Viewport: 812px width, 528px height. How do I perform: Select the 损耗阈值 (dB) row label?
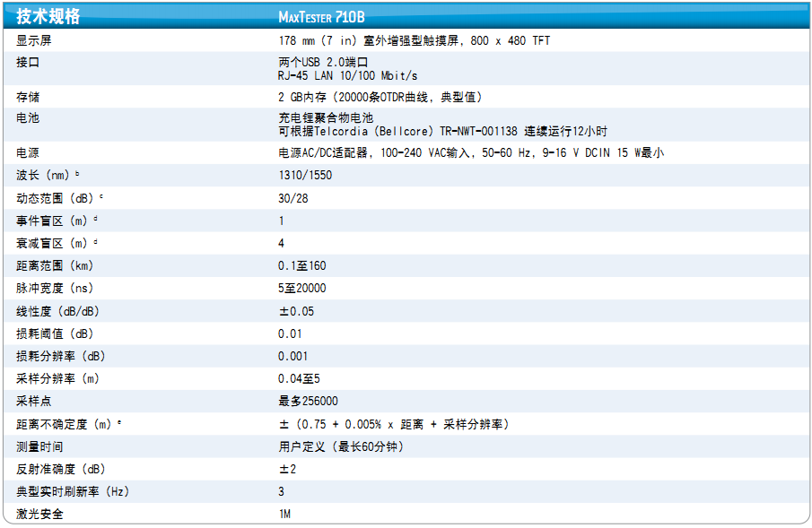click(55, 333)
